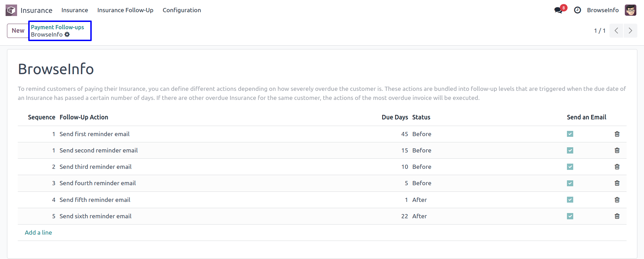Toggle Send an Email for second reminder

(x=570, y=150)
